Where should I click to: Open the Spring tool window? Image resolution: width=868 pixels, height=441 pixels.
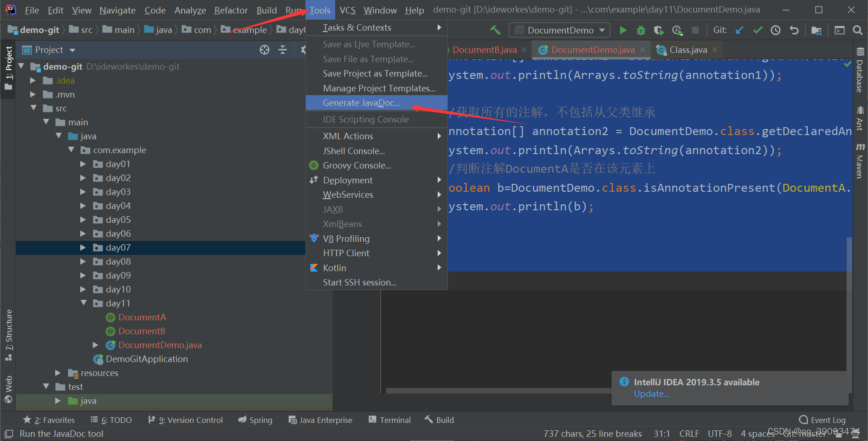click(x=255, y=420)
